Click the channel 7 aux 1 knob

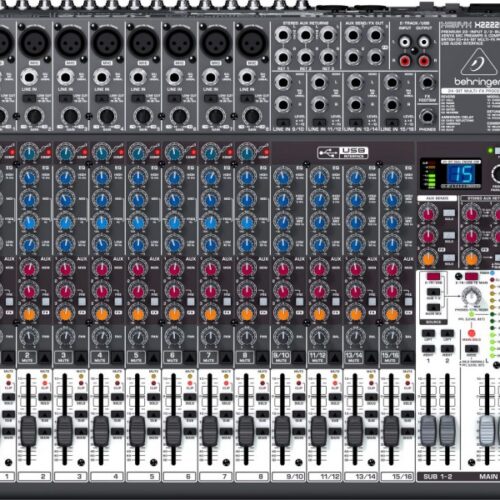tap(210, 268)
